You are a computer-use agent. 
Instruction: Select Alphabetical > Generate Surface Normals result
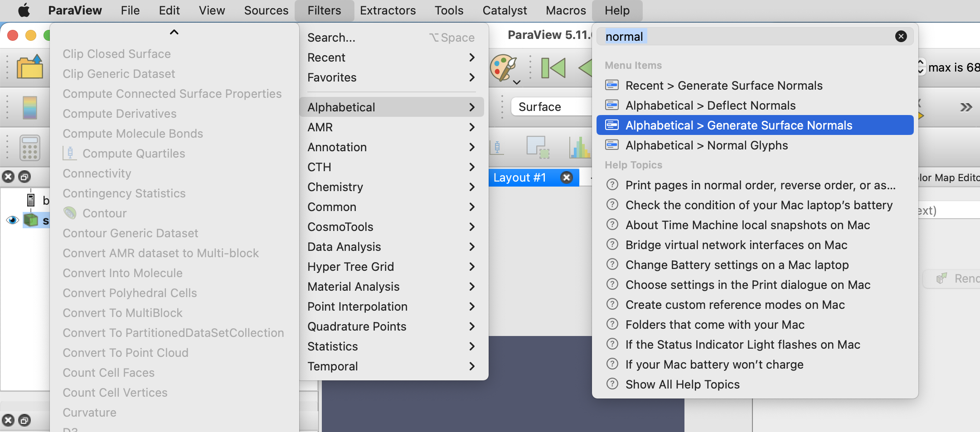tap(755, 125)
